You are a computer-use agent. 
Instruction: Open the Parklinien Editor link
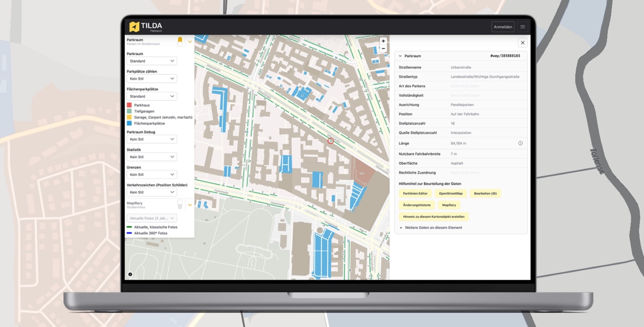[x=415, y=194]
